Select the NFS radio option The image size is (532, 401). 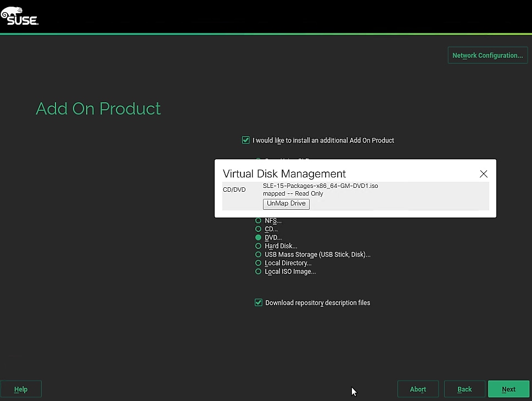pos(258,221)
